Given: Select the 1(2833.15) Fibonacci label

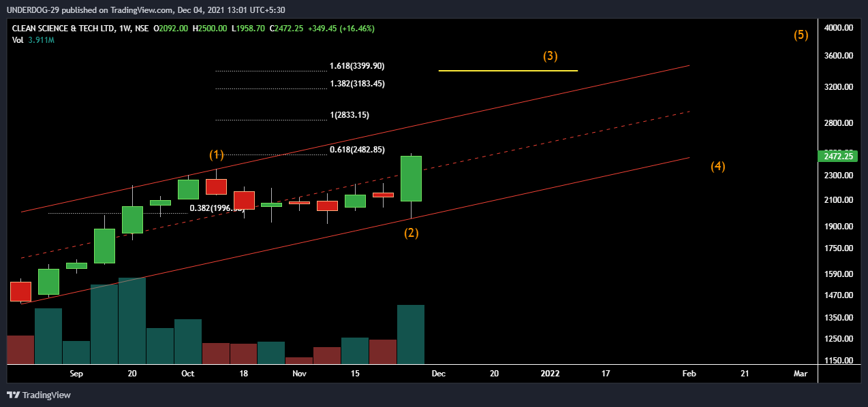Looking at the screenshot, I should coord(350,115).
